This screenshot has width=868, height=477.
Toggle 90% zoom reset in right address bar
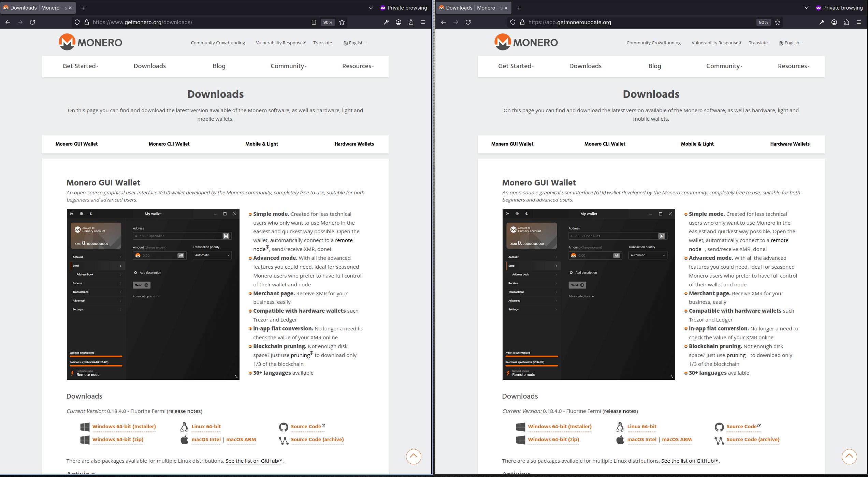(x=763, y=22)
